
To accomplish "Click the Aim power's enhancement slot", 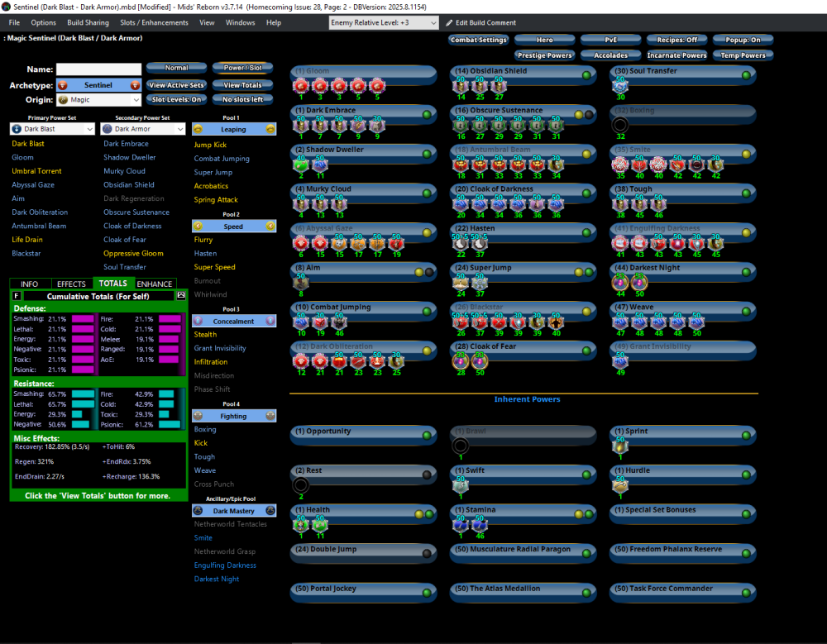I will click(x=301, y=283).
